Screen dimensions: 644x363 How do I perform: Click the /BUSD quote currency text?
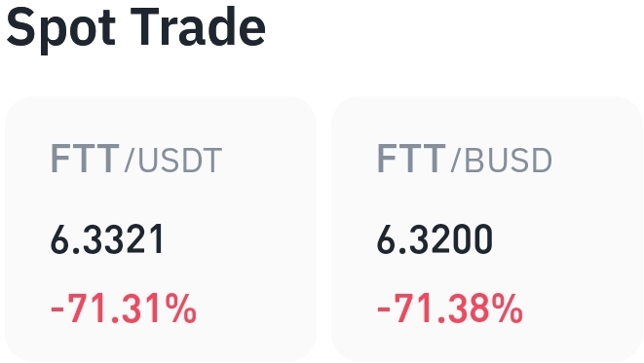pos(502,161)
